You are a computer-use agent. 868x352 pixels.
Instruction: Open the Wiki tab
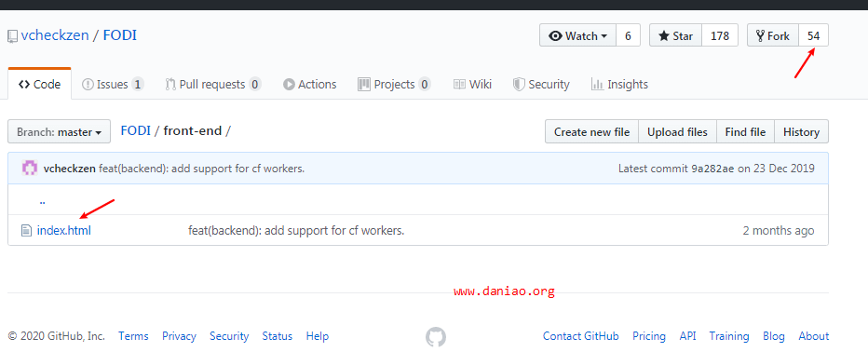point(472,84)
